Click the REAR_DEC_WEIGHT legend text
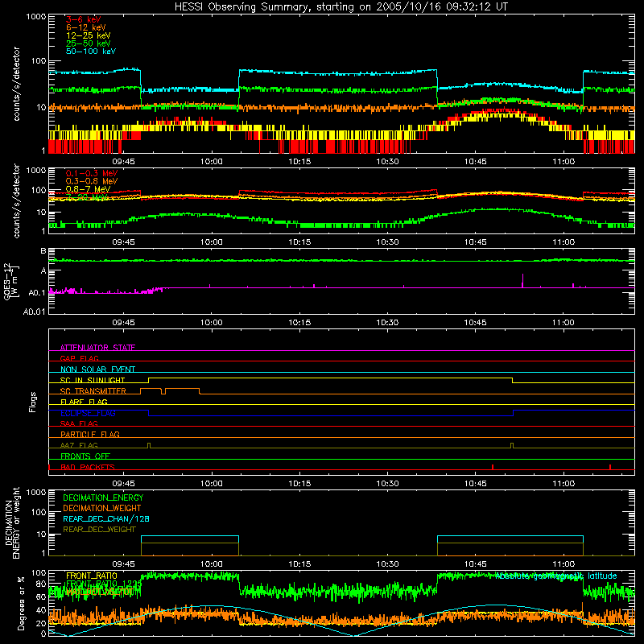Image resolution: width=644 pixels, height=644 pixels. coord(99,530)
